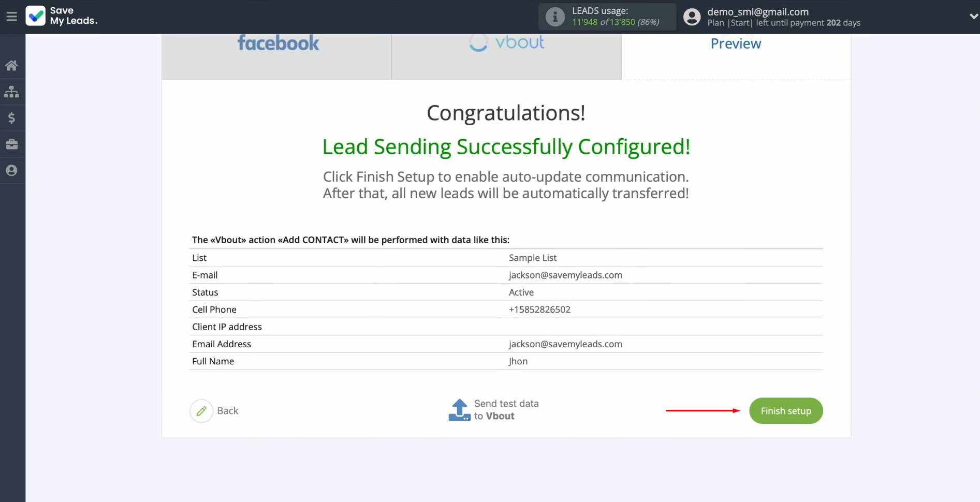Click E-mail value jackson@savemyleads.com
This screenshot has width=980, height=502.
pyautogui.click(x=565, y=275)
